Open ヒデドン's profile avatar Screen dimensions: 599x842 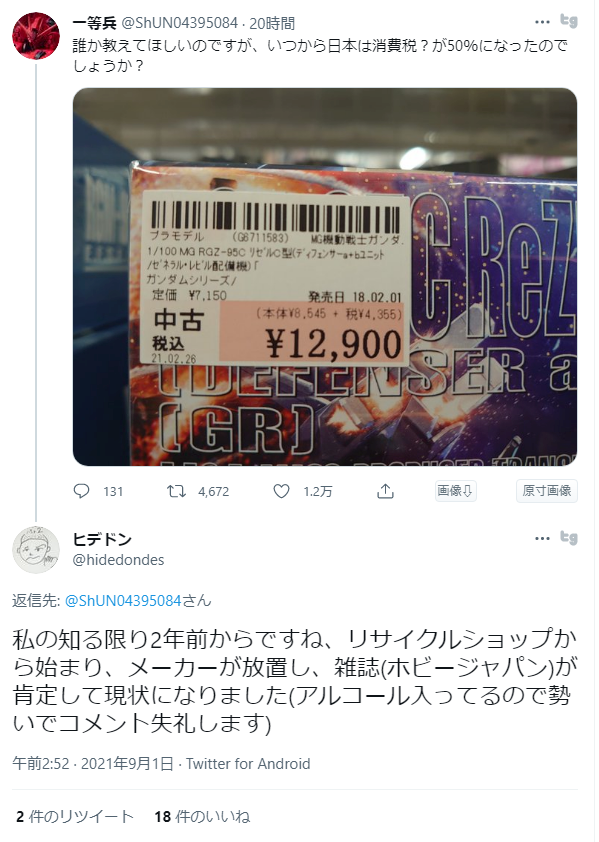(x=36, y=550)
